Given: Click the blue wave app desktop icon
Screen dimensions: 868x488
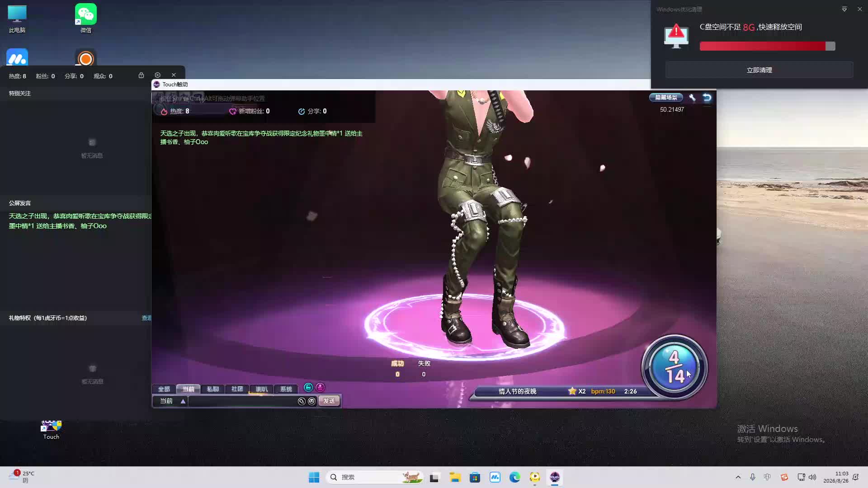Looking at the screenshot, I should point(17,57).
